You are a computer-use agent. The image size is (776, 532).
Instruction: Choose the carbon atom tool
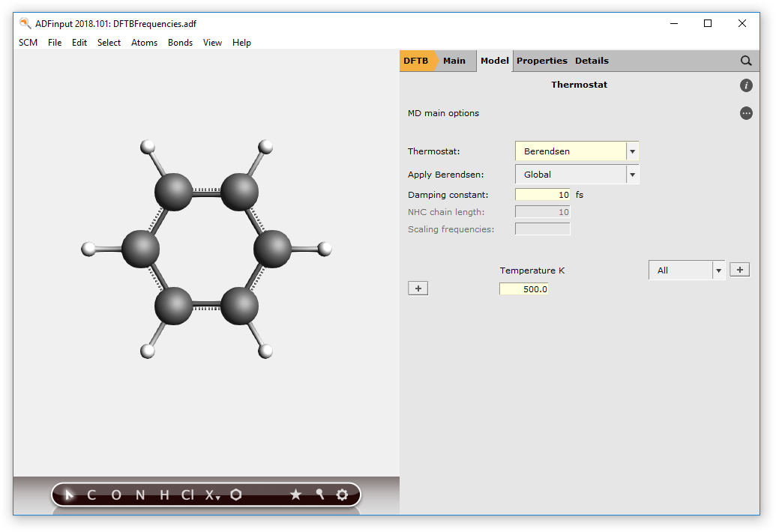click(x=91, y=495)
